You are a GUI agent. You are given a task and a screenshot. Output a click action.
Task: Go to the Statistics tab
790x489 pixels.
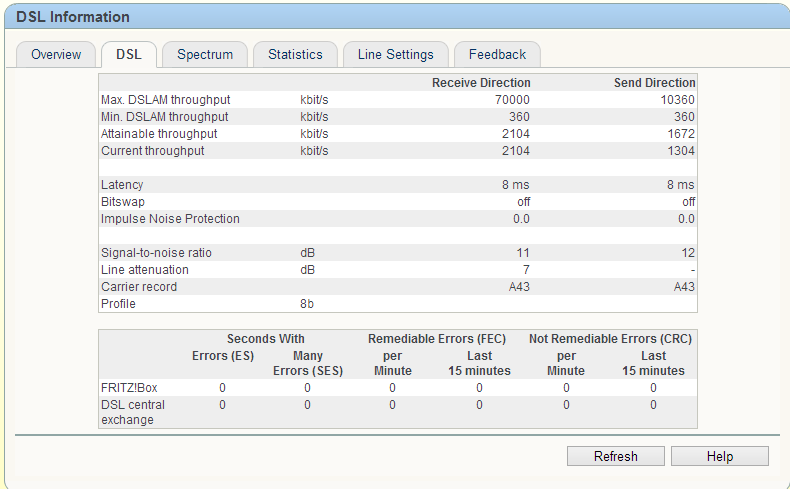point(295,54)
